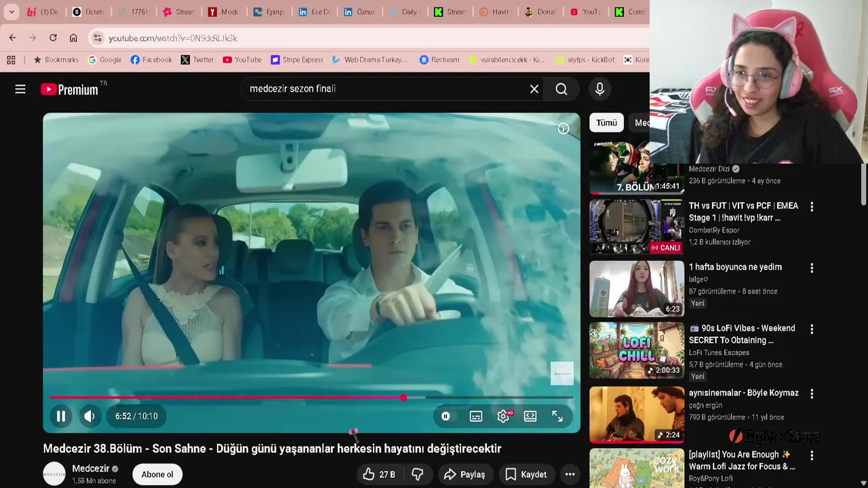Switch to theater mode view
Image resolution: width=868 pixels, height=488 pixels.
(x=530, y=416)
